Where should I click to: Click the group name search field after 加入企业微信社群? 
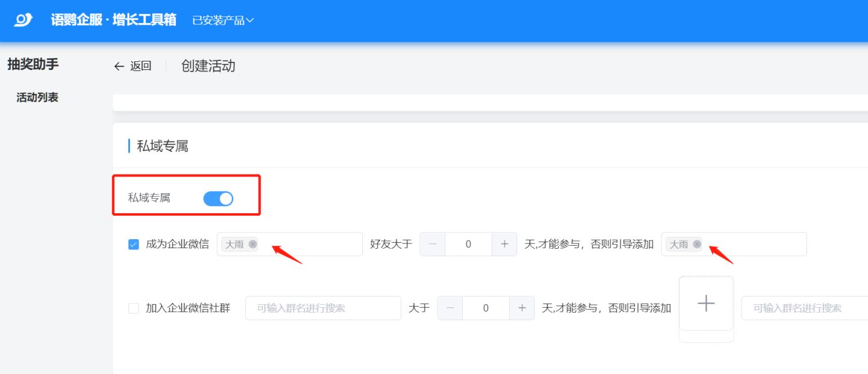(x=323, y=308)
